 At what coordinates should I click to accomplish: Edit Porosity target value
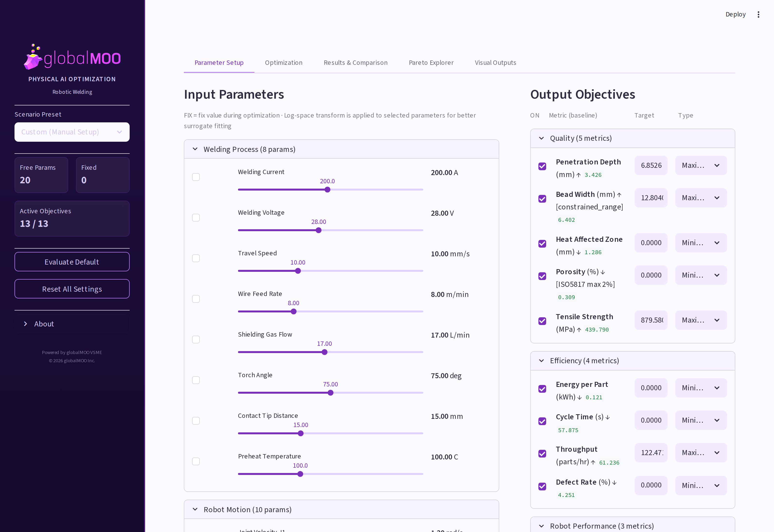(651, 275)
